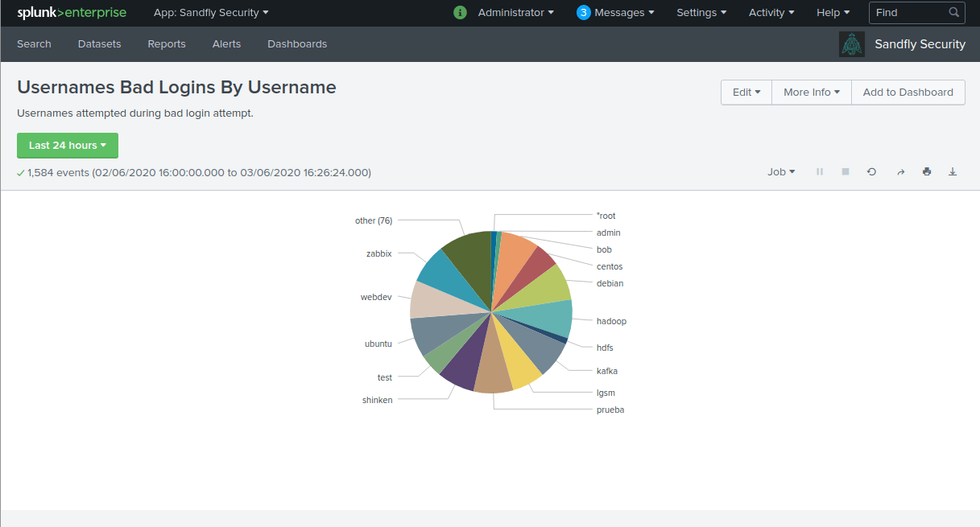Click the magnifier icon in Find box
The width and height of the screenshot is (980, 527).
pos(953,13)
